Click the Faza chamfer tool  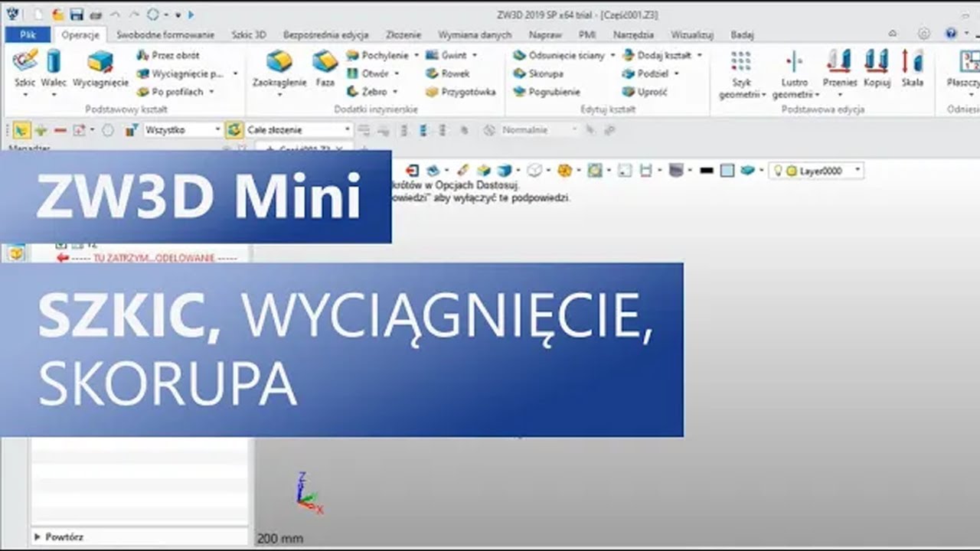325,69
